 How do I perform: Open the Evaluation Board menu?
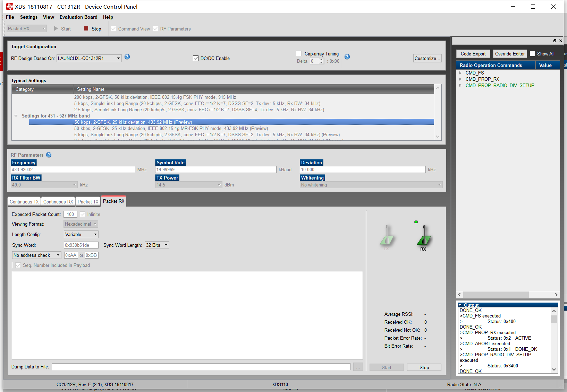[78, 17]
